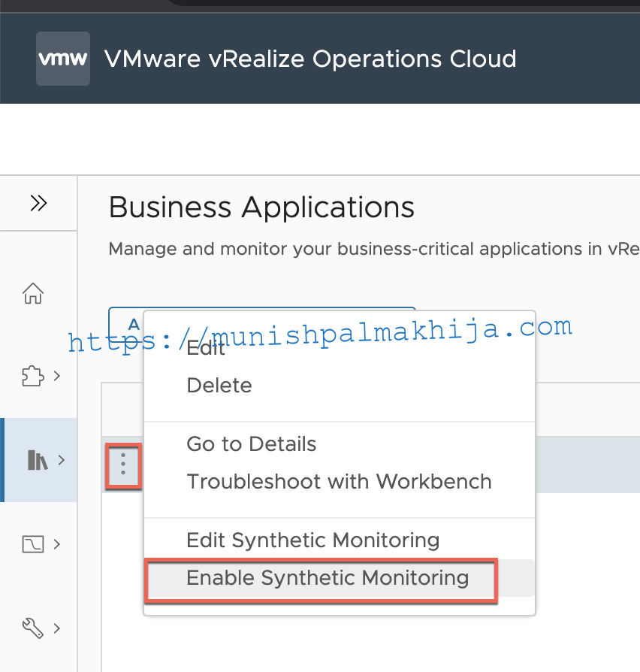Expand the graph monitor menu chevron
This screenshot has height=672, width=640.
point(57,544)
